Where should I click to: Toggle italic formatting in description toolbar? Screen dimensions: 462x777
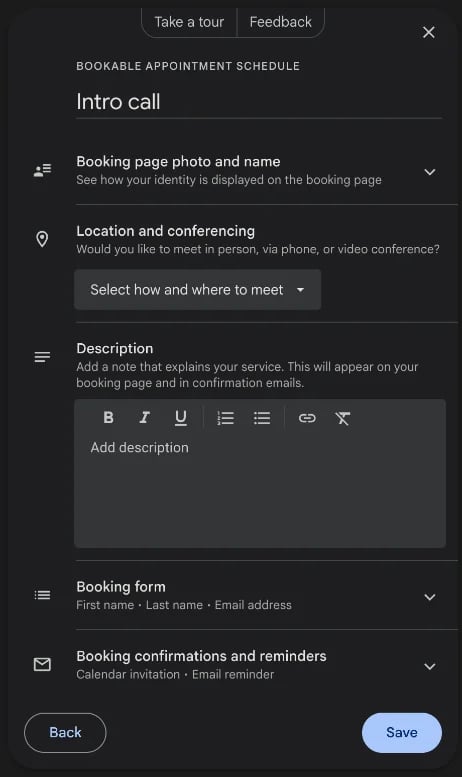[144, 418]
